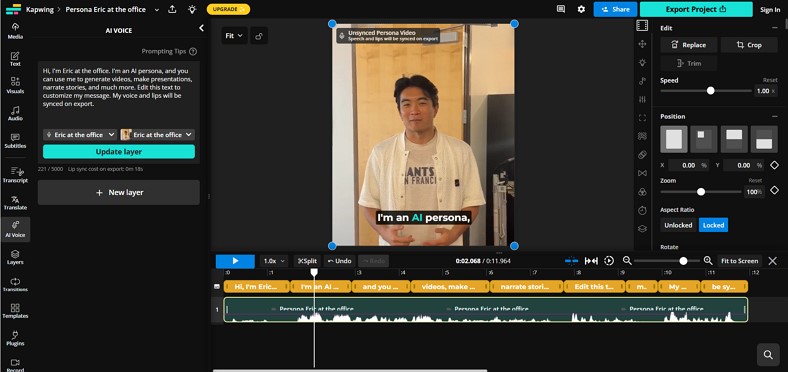Click the Crop button

coord(749,45)
